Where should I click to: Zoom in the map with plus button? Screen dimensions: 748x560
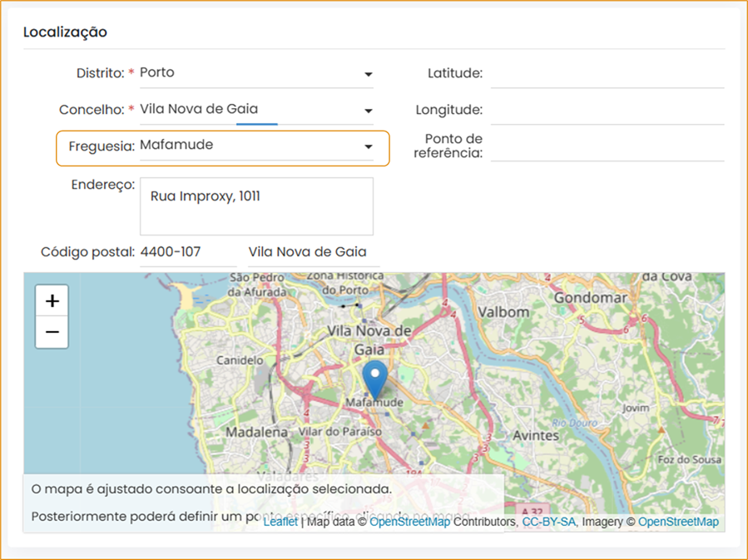tap(52, 300)
